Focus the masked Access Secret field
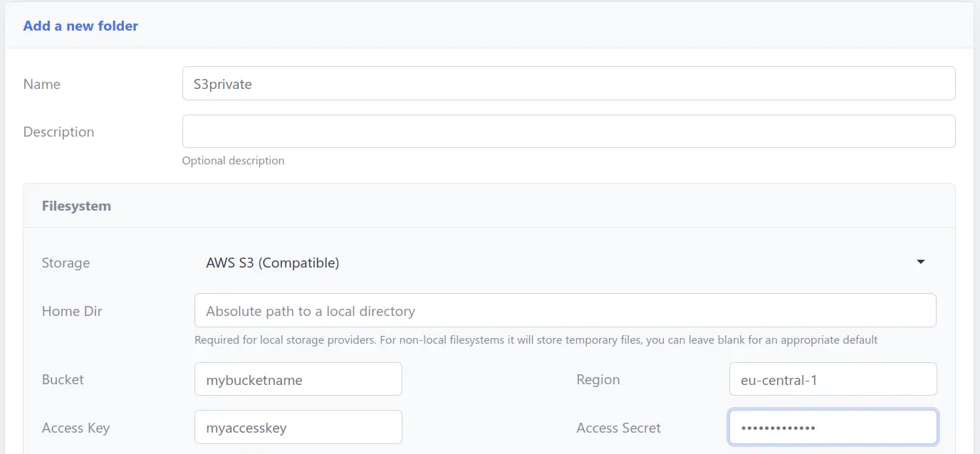The width and height of the screenshot is (980, 454). (833, 427)
